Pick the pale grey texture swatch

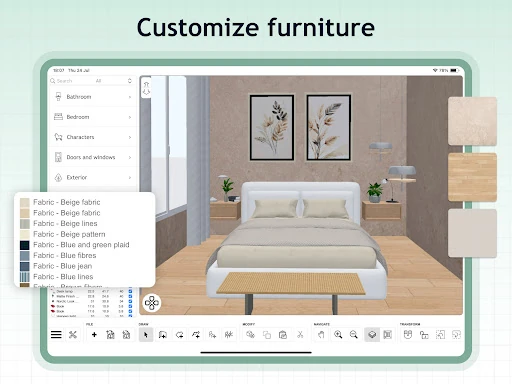(472, 233)
